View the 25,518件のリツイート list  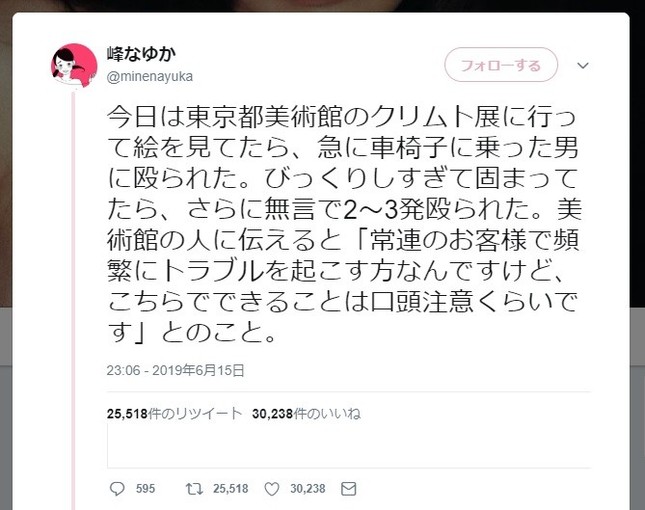(174, 413)
